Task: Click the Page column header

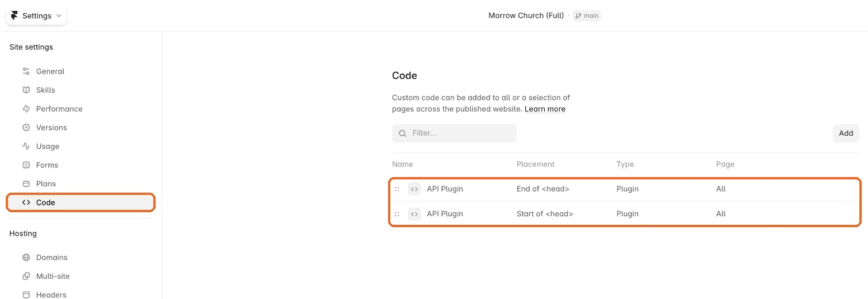Action: pos(725,164)
